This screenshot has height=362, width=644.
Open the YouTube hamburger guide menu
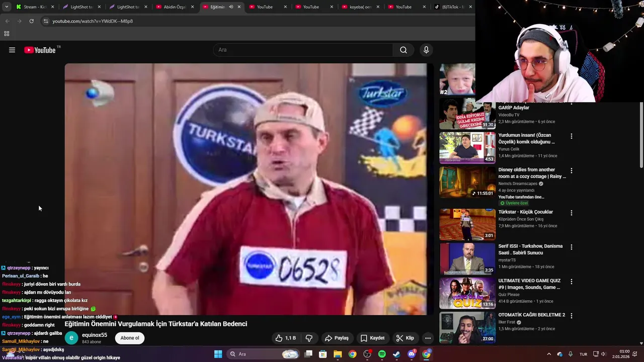12,50
